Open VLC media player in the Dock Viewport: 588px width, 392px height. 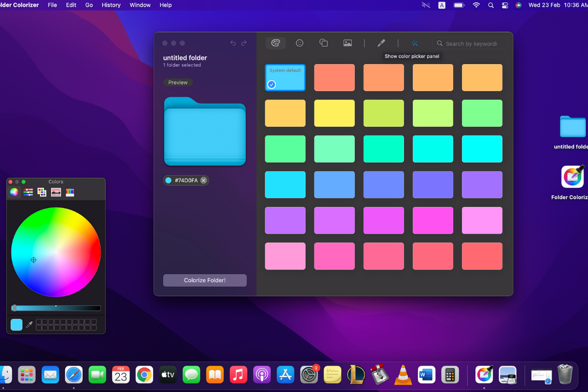403,375
